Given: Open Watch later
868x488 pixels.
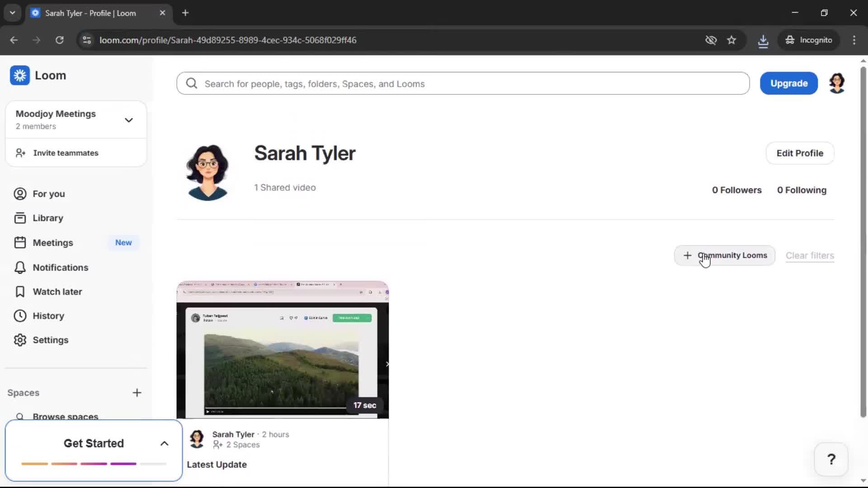Looking at the screenshot, I should click(58, 291).
